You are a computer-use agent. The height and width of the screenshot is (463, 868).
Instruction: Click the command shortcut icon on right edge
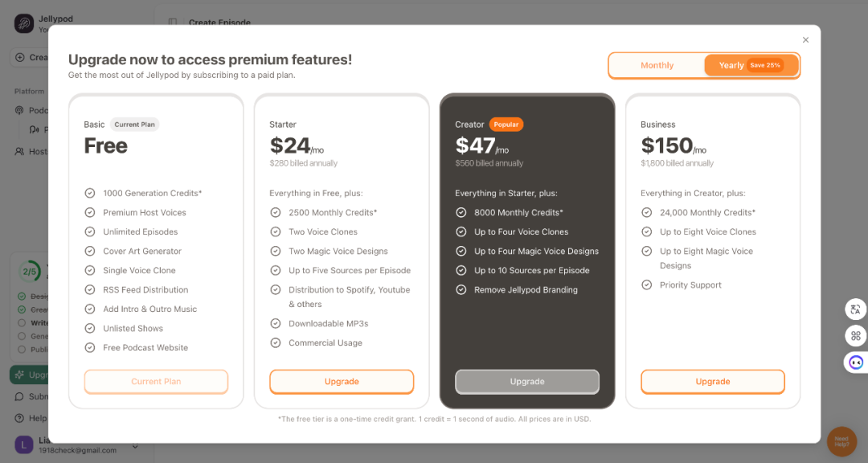855,336
